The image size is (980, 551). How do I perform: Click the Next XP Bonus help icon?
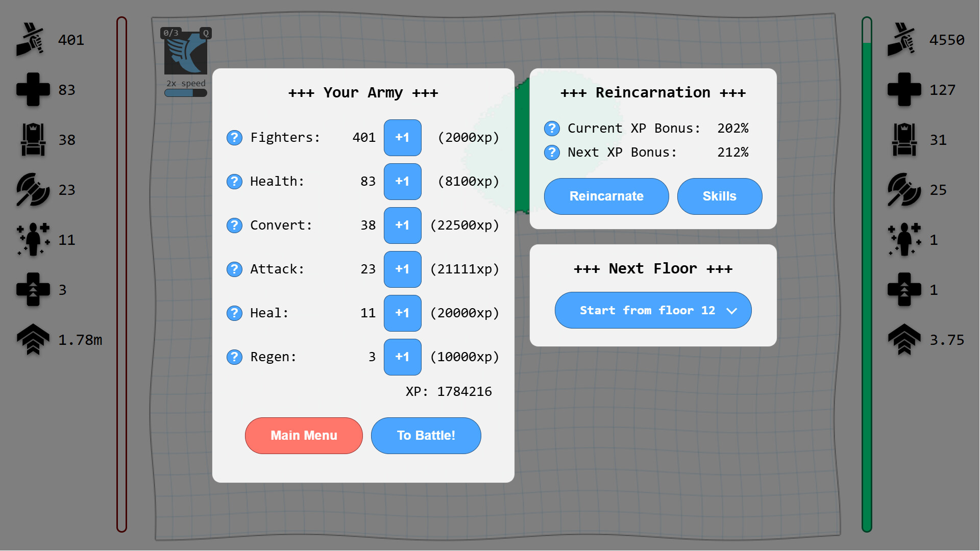click(552, 153)
